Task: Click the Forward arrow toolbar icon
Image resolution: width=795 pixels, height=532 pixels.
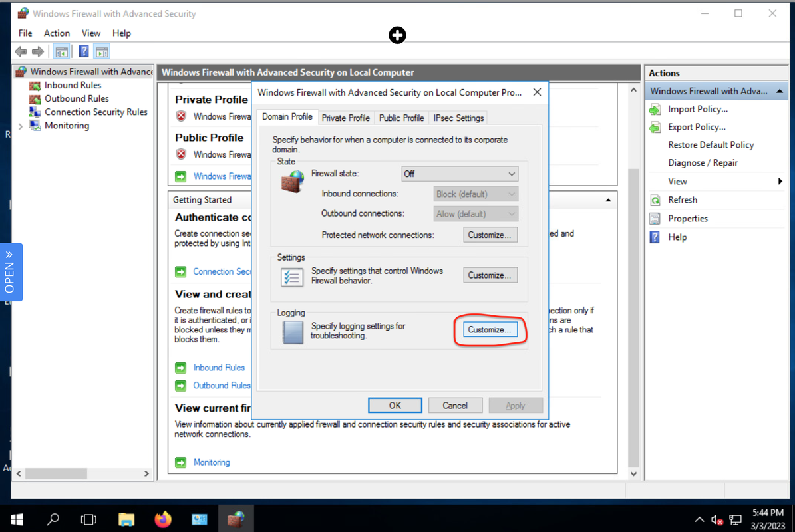Action: pos(38,51)
